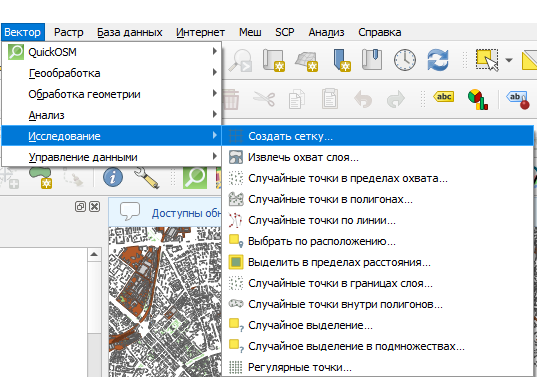Image resolution: width=537 pixels, height=377 pixels.
Task: Open the Анализ menu in menu bar
Action: tap(326, 32)
